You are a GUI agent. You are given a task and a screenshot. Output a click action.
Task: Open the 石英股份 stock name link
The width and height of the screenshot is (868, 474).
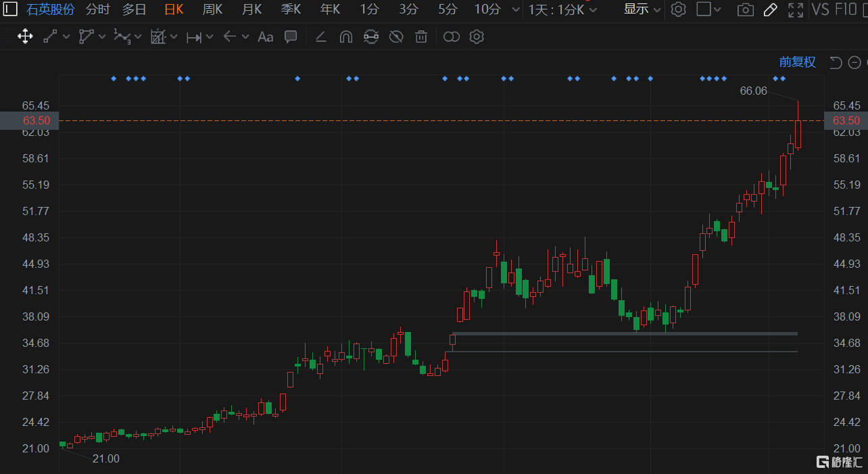[51, 9]
